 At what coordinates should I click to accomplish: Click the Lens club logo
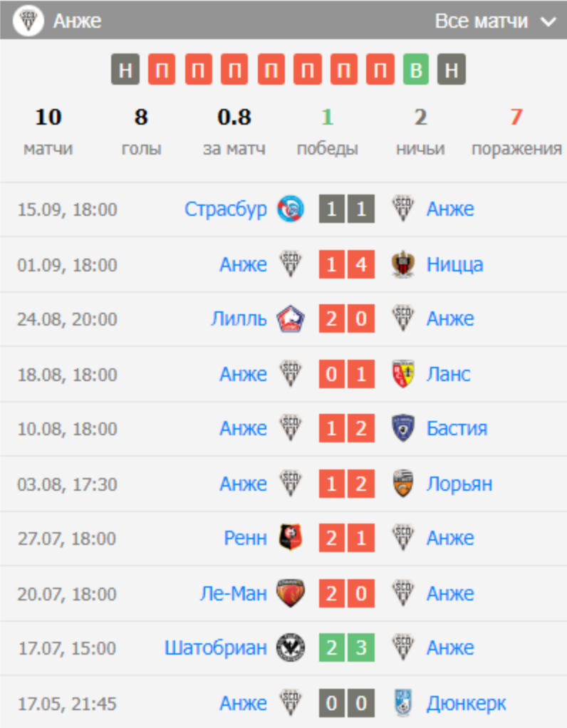tap(404, 374)
